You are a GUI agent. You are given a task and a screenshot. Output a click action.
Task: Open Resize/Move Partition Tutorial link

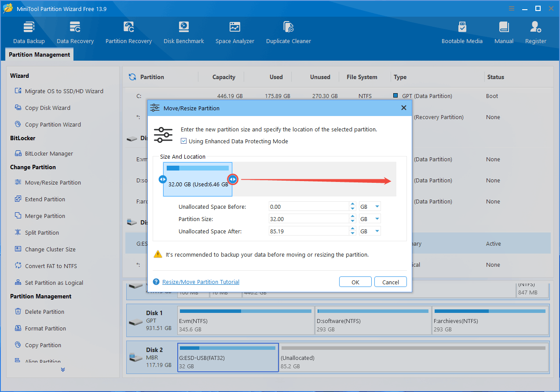tap(201, 282)
